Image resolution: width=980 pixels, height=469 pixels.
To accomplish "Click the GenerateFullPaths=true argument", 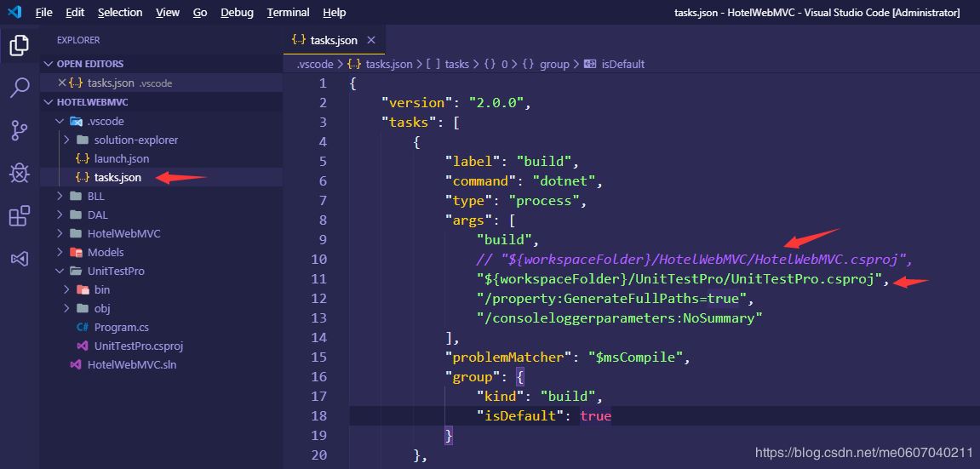I will coord(610,299).
